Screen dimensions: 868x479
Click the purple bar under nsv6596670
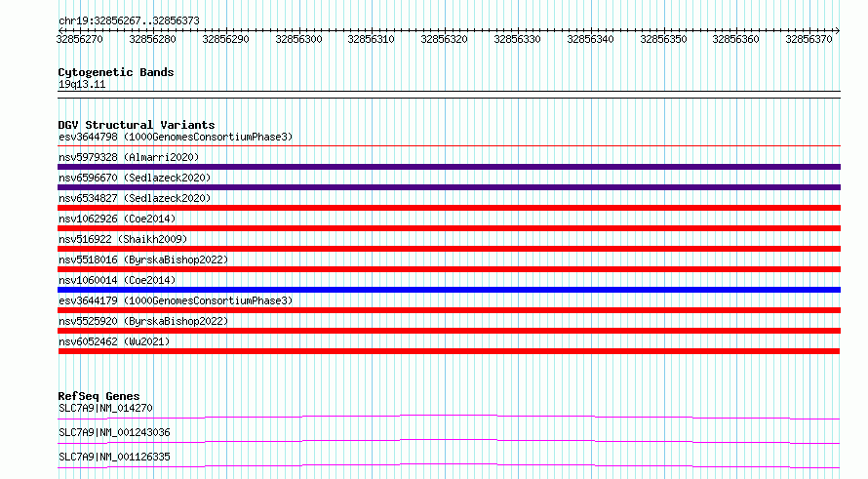tap(449, 187)
